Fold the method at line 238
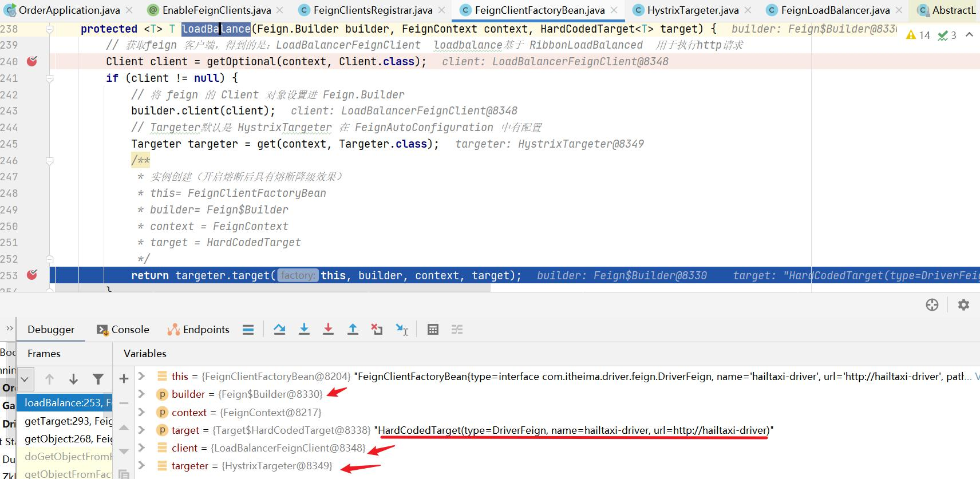 pyautogui.click(x=50, y=29)
